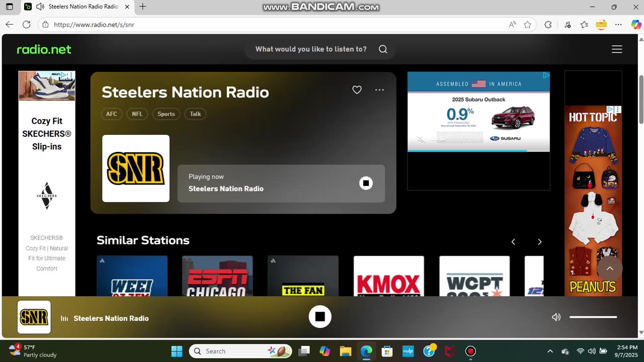
Task: Open File Explorer from taskbar
Action: (x=345, y=351)
